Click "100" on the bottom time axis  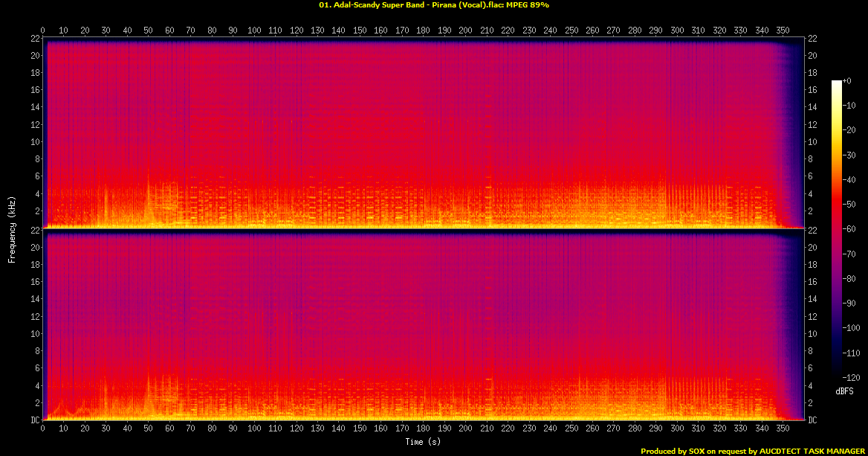coord(254,428)
